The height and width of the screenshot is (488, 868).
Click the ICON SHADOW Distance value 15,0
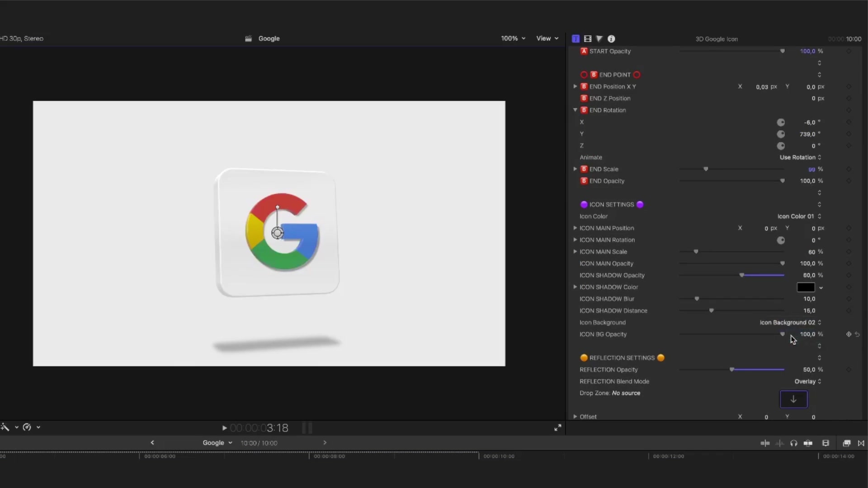(809, 311)
